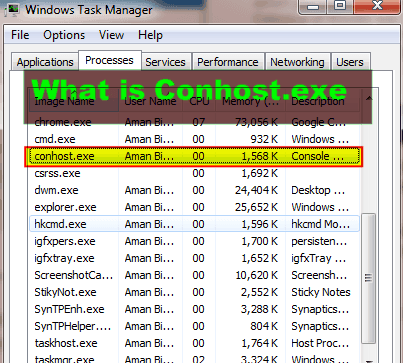This screenshot has height=363, width=403.
Task: Select the taskhost.exe process
Action: 194,343
